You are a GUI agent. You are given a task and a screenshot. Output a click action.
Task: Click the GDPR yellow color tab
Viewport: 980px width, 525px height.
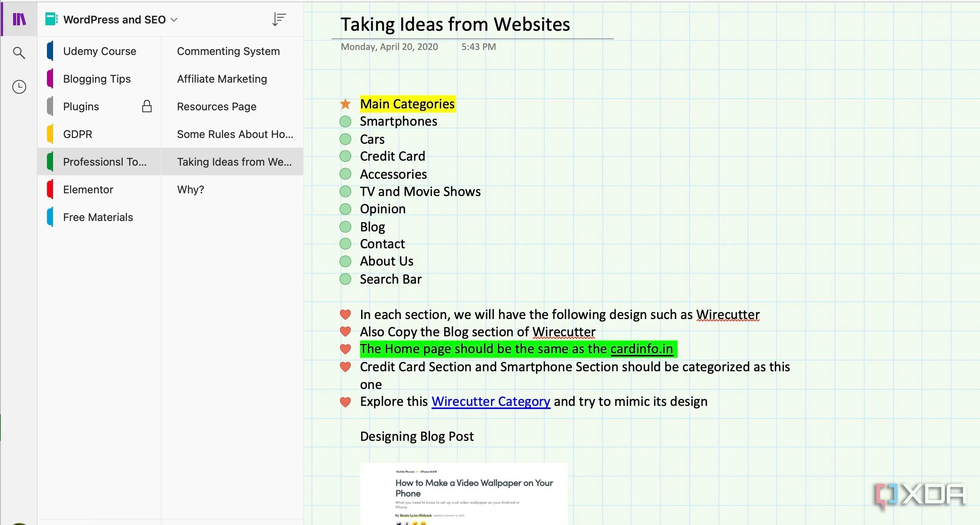[50, 134]
